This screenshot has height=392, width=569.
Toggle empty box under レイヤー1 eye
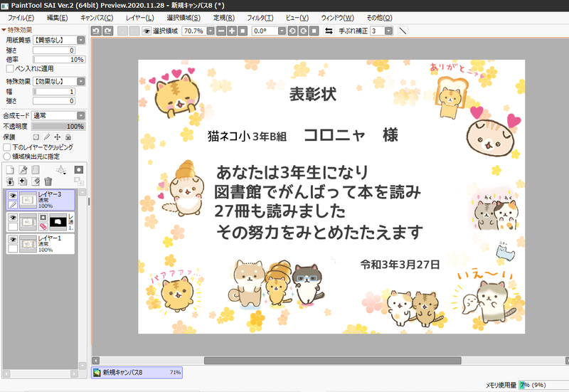click(13, 248)
